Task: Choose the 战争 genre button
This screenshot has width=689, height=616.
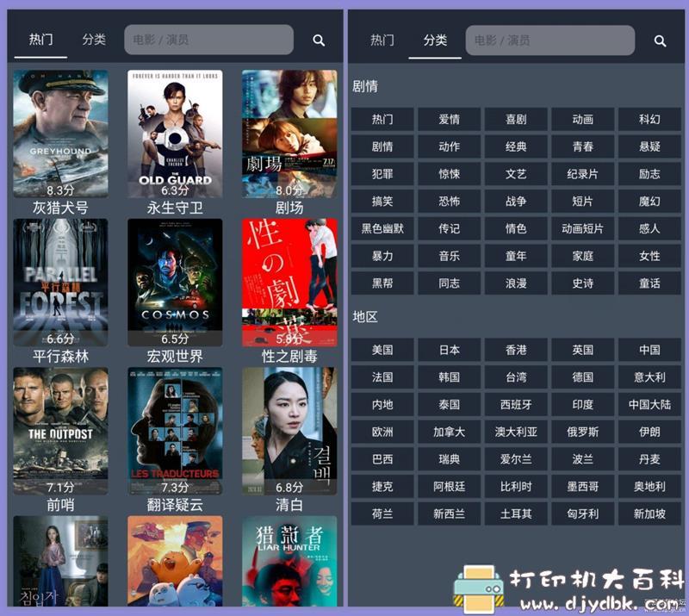Action: [516, 202]
